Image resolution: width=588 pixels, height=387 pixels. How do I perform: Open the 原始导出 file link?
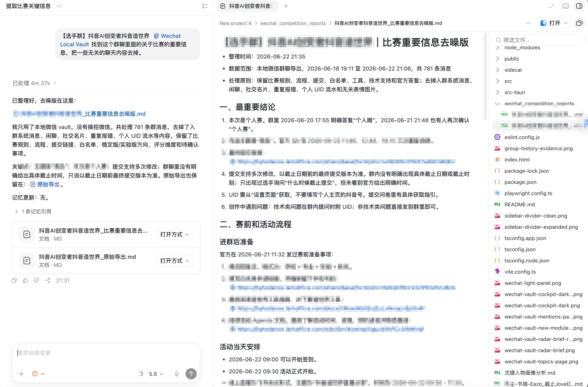[45, 184]
